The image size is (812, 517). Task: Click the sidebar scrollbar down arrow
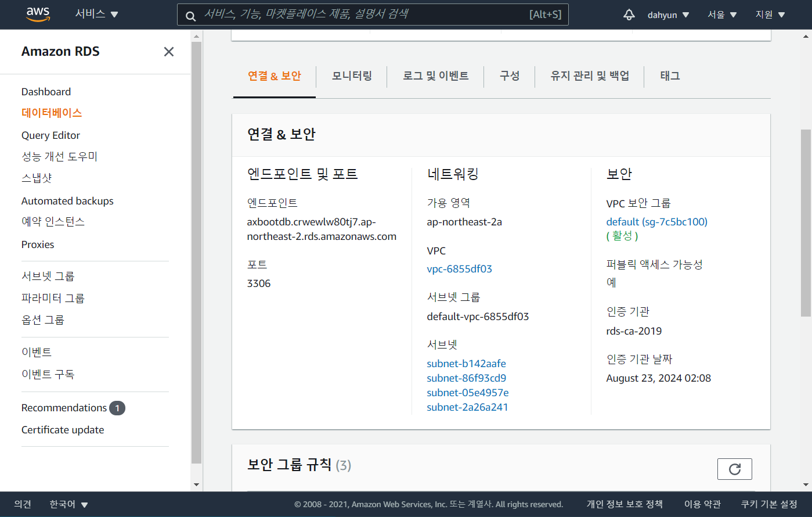(x=196, y=485)
